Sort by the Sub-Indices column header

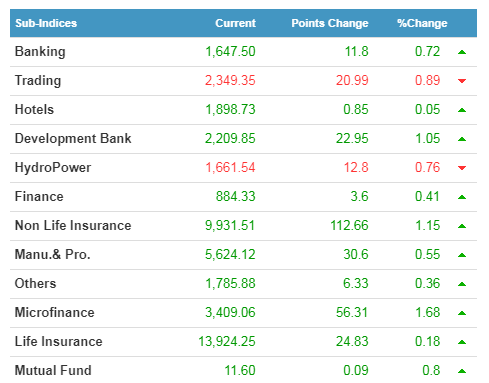(46, 23)
